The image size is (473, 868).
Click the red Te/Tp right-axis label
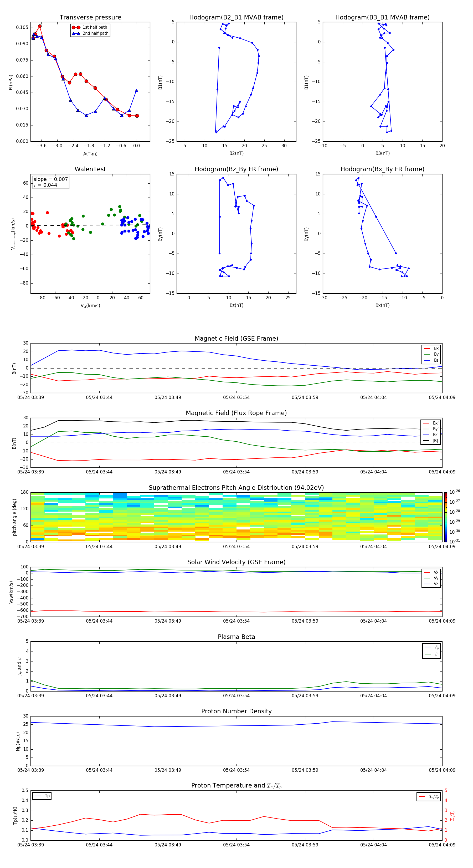[453, 816]
